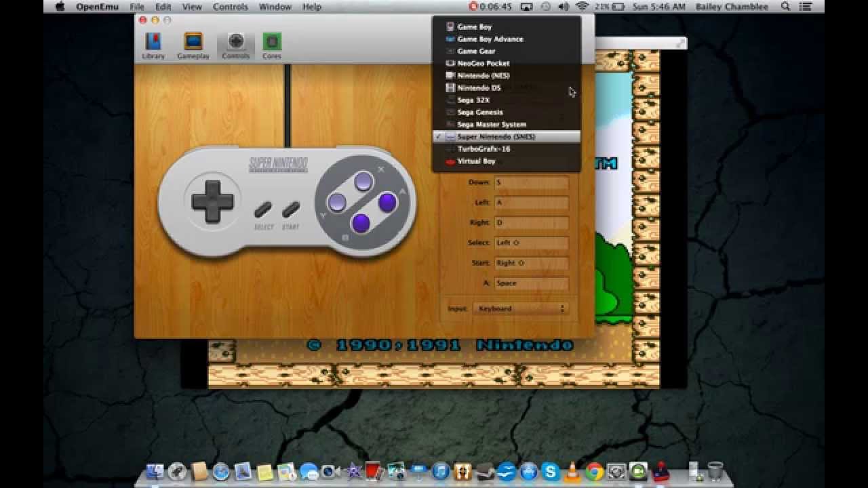
Task: Open the AirPlay display menu icon
Action: point(526,7)
